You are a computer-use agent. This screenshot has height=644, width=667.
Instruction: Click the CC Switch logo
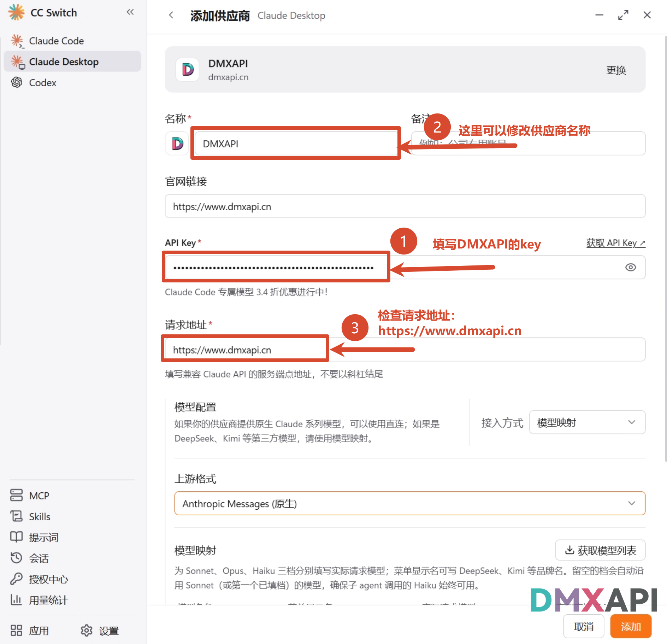[x=16, y=12]
